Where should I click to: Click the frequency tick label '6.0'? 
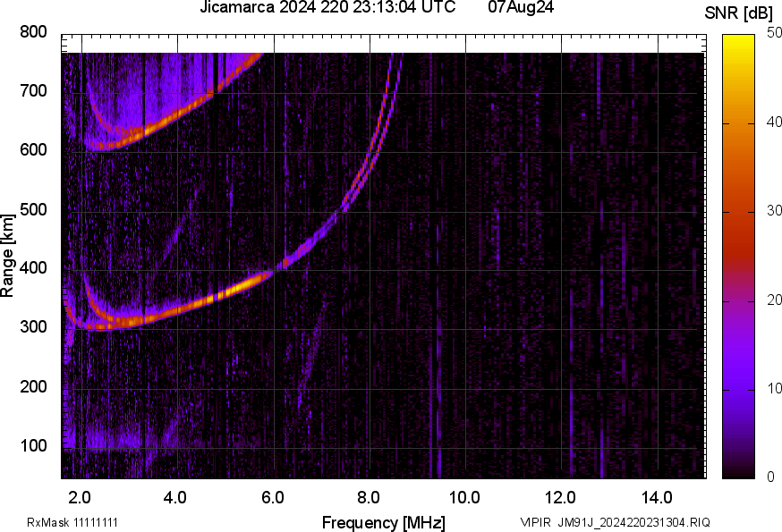tap(273, 498)
